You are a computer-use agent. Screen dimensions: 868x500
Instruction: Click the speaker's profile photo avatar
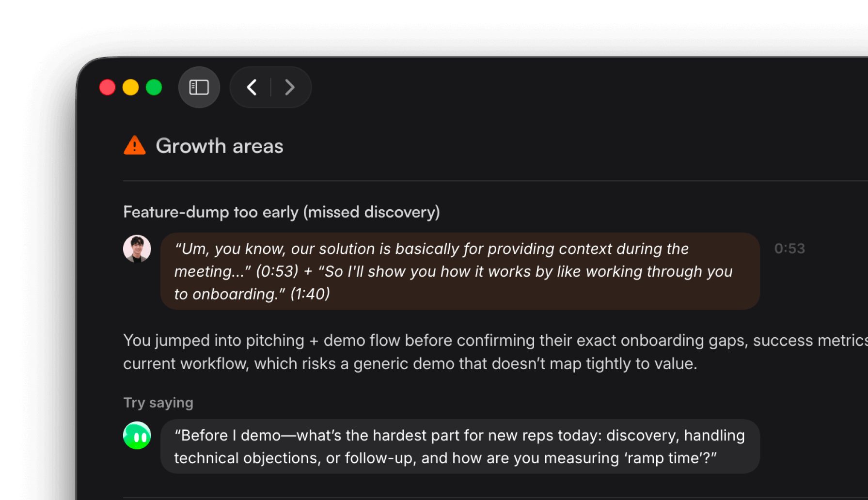(137, 249)
